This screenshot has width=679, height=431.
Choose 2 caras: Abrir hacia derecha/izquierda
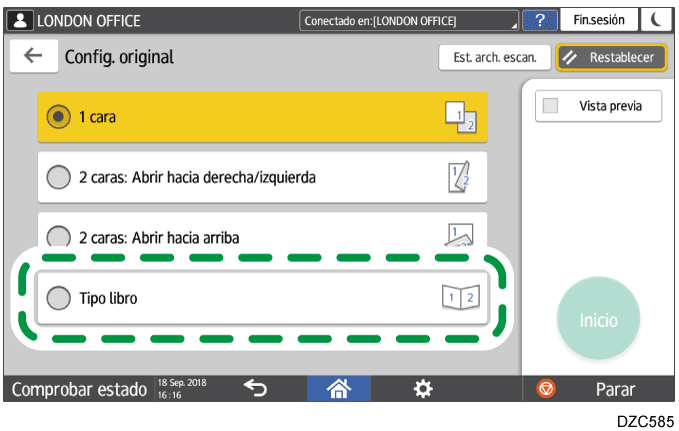(59, 178)
